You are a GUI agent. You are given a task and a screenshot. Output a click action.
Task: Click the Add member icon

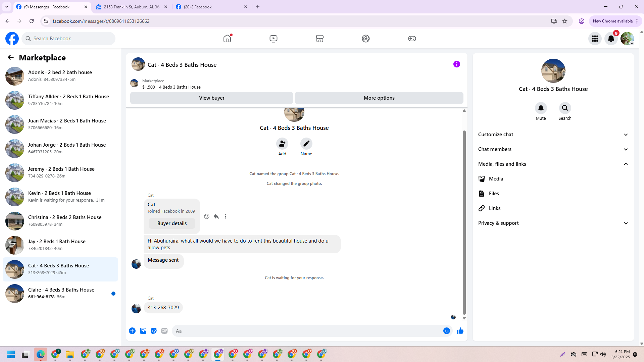(x=282, y=144)
